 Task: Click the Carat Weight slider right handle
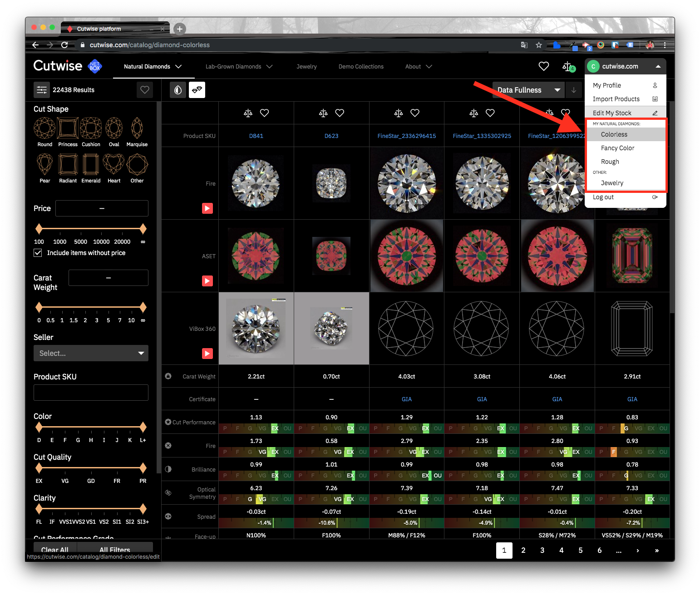coord(143,307)
